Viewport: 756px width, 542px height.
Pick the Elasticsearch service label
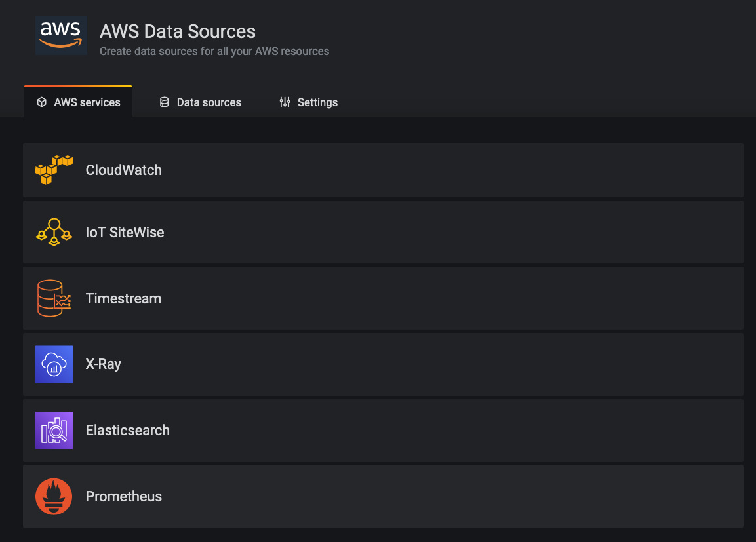(x=128, y=430)
